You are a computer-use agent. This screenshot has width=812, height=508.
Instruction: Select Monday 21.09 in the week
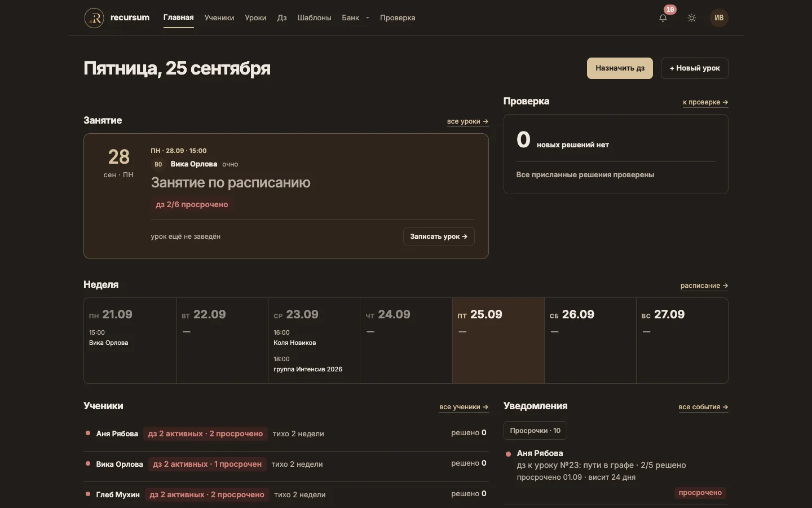click(x=130, y=341)
